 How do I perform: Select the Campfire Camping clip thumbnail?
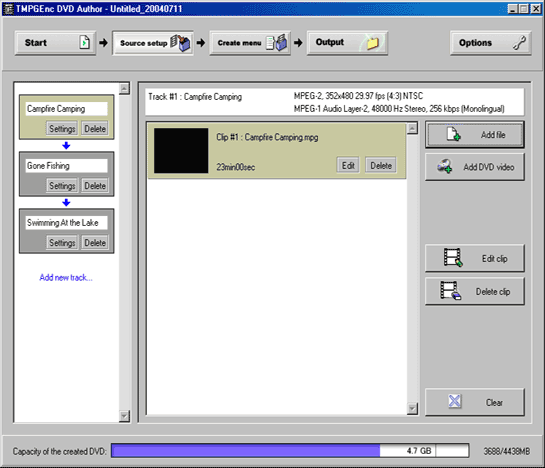pos(181,151)
